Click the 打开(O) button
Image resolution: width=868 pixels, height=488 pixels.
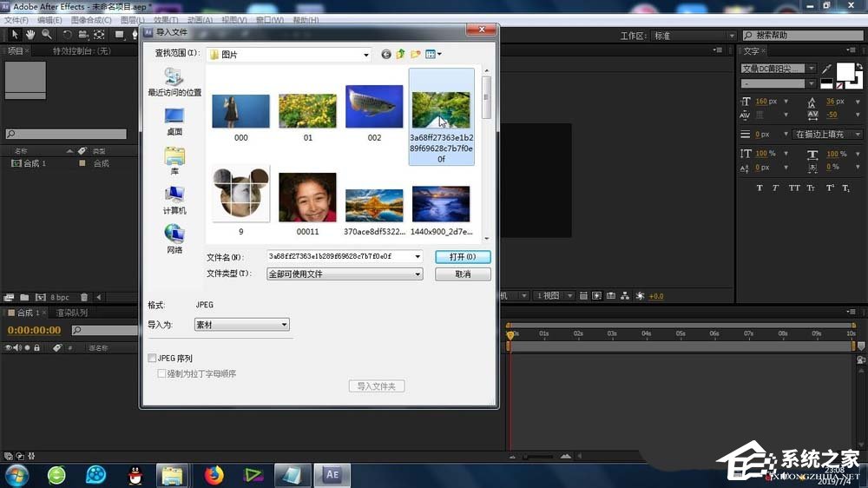463,257
